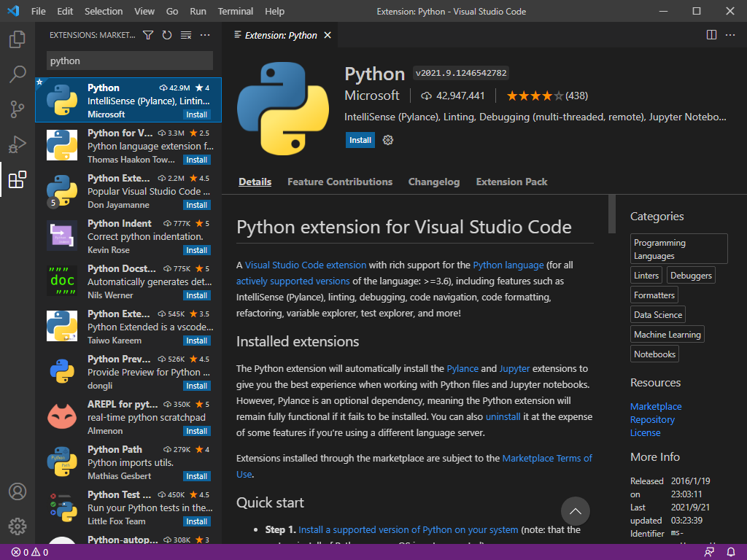Select Programming Languages category

(679, 249)
